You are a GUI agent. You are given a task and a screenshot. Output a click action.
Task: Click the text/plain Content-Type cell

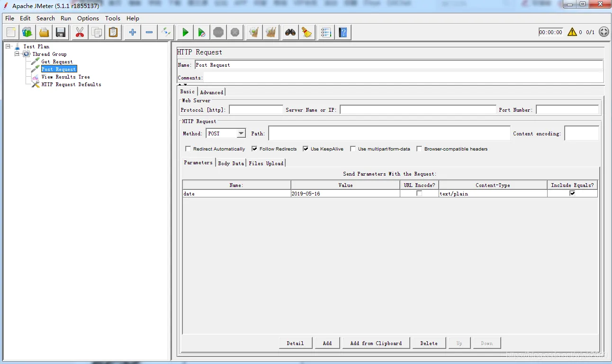pos(493,194)
